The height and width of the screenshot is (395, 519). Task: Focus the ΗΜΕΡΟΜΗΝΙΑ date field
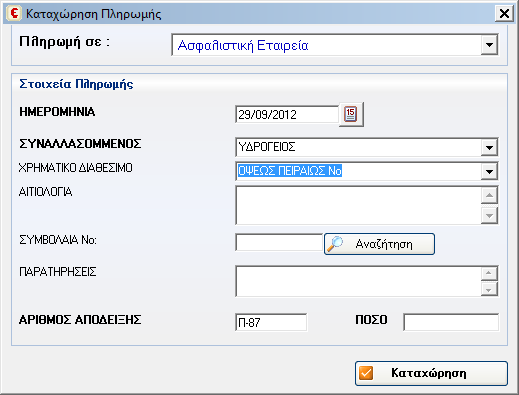pyautogui.click(x=287, y=114)
